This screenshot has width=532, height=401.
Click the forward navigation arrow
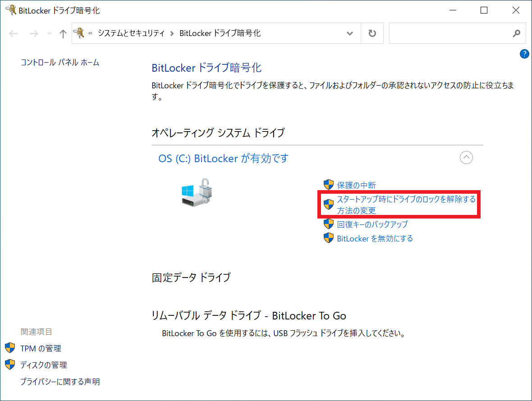(x=34, y=33)
